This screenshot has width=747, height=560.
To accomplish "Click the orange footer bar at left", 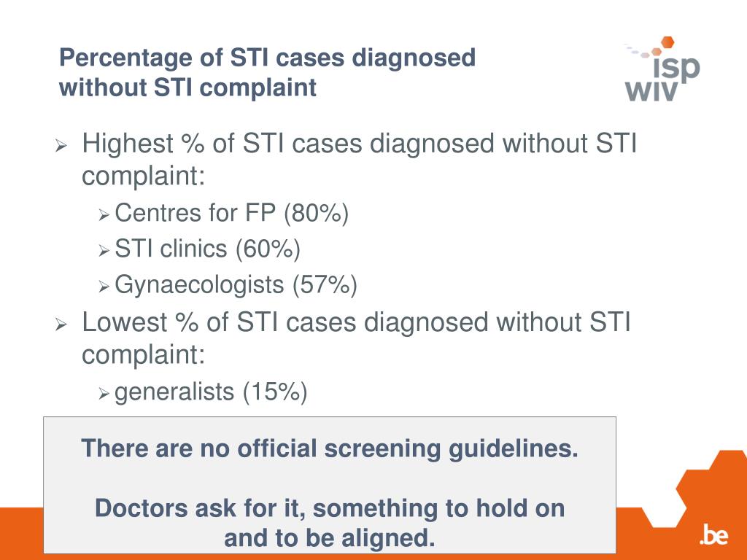I will 21,533.
